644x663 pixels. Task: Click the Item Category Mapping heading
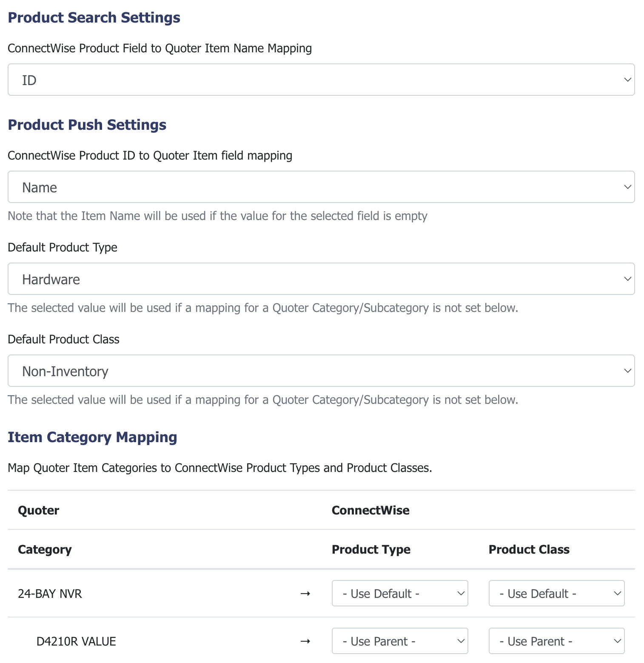(92, 437)
